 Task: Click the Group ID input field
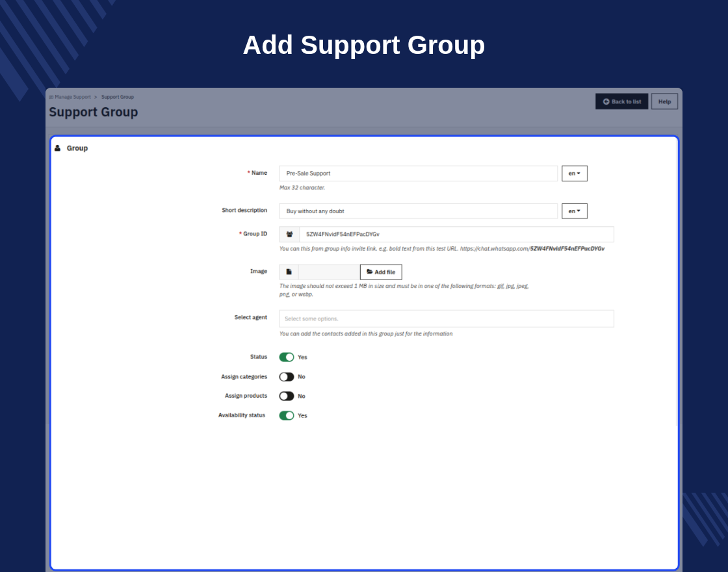tap(456, 235)
